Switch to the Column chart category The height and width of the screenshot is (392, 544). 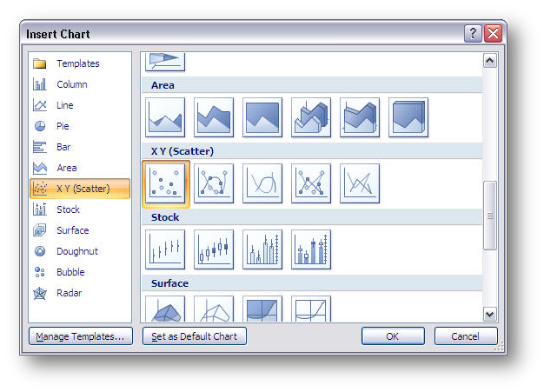tap(71, 84)
